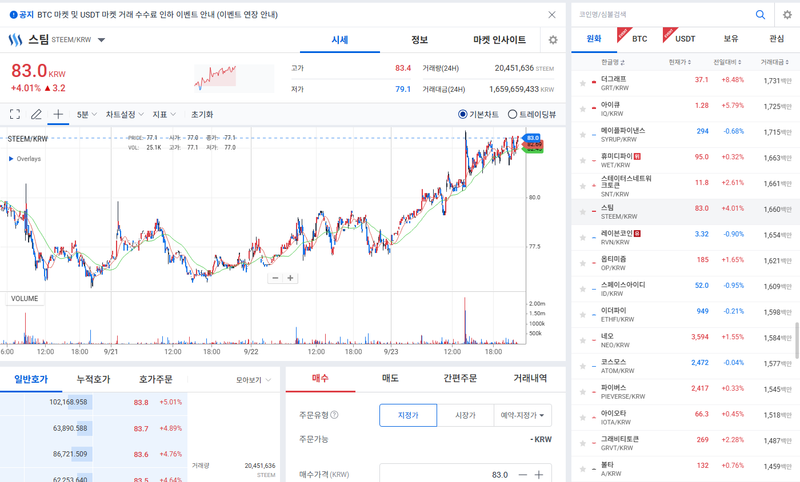Open chart panel settings gear icon
This screenshot has width=800, height=482.
tap(553, 40)
